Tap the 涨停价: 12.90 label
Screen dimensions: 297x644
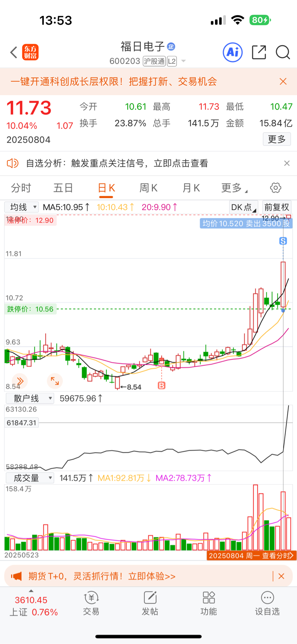(x=31, y=220)
